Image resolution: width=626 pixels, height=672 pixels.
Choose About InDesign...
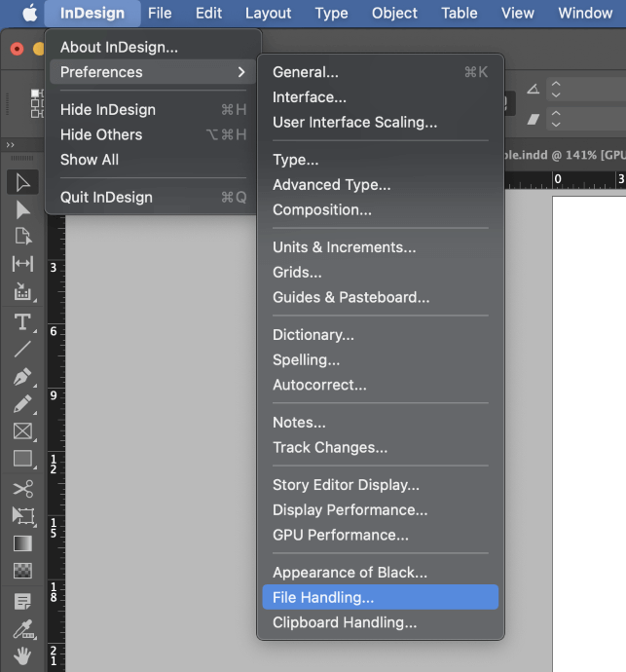[x=154, y=47]
